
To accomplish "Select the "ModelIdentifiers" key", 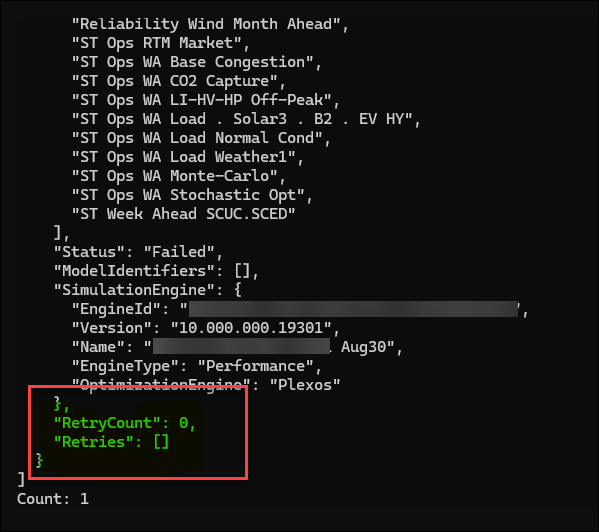I will coord(134,271).
